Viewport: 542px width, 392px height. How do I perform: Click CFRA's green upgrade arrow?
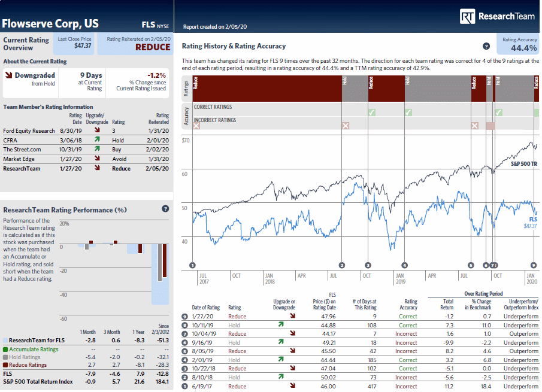point(97,139)
